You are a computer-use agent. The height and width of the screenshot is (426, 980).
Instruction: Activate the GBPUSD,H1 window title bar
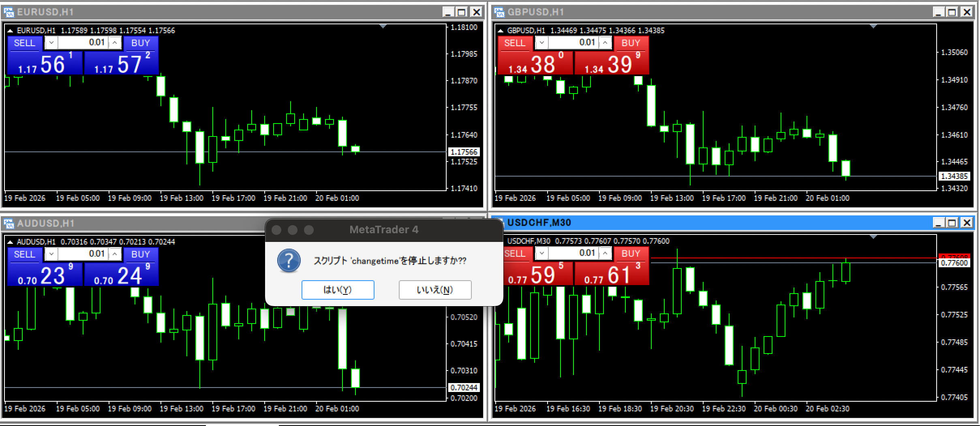689,13
